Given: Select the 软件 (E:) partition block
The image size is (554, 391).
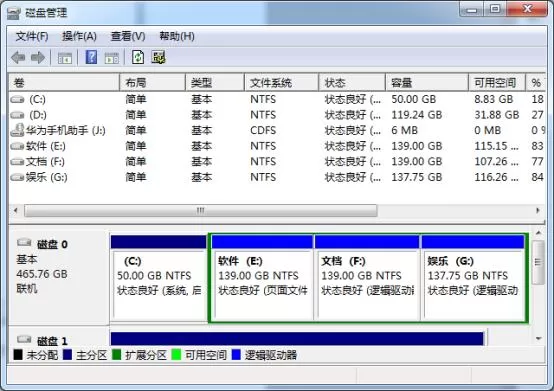Looking at the screenshot, I should coord(262,277).
